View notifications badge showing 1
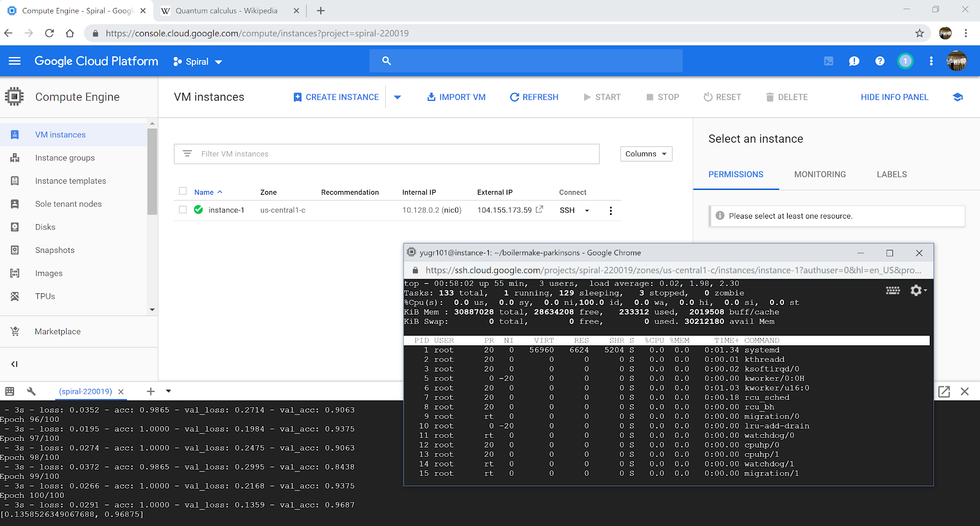The height and width of the screenshot is (526, 980). pos(905,61)
